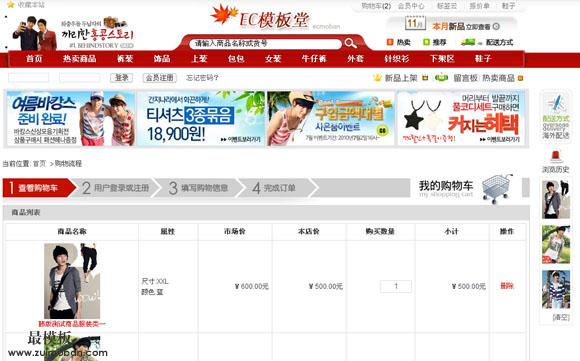
Task: Click the quantity input field showing 1
Action: coord(396,286)
